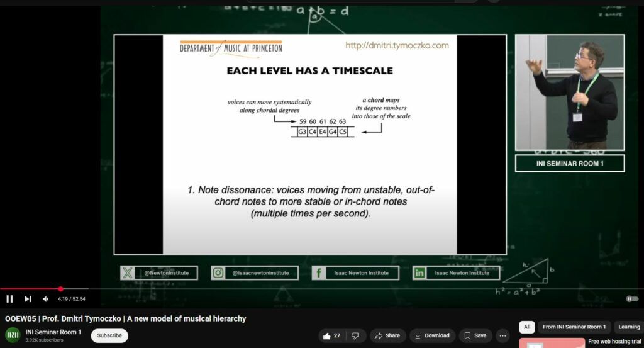644x348 pixels.
Task: Skip to the next video
Action: tap(28, 299)
